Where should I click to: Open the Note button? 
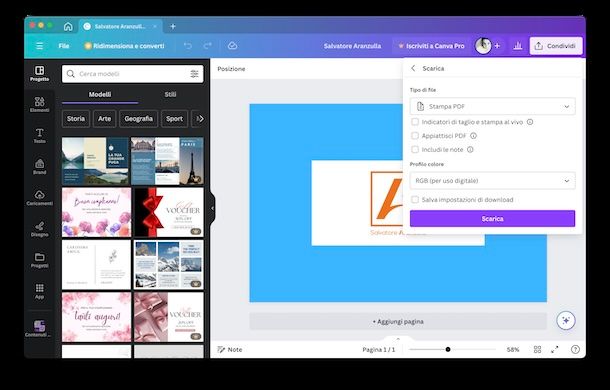coord(230,350)
